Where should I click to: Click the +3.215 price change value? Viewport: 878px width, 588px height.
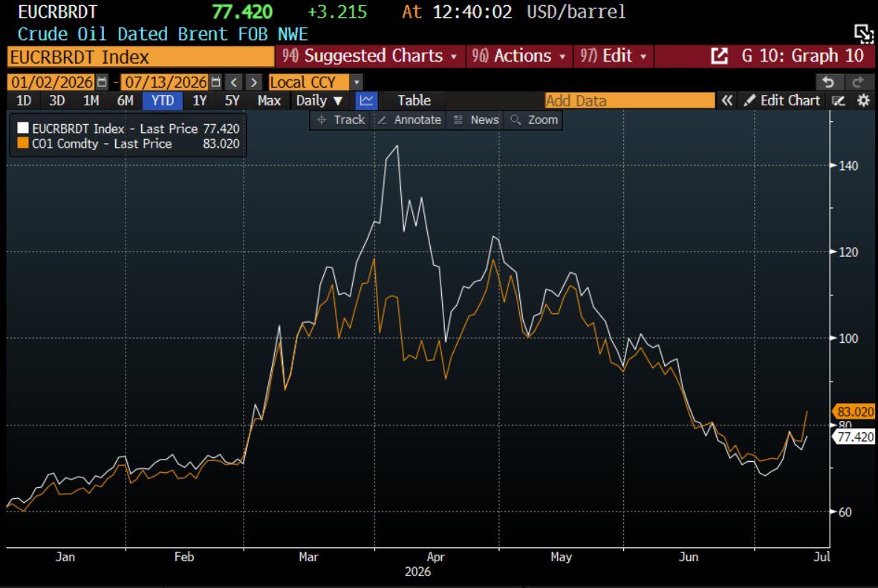click(338, 12)
